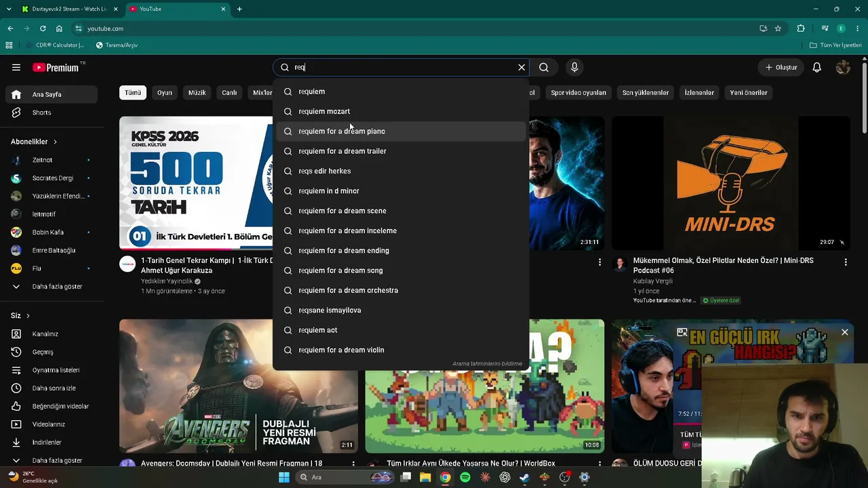Open the YouTube hamburger guide menu
This screenshot has width=868, height=488.
tap(16, 67)
